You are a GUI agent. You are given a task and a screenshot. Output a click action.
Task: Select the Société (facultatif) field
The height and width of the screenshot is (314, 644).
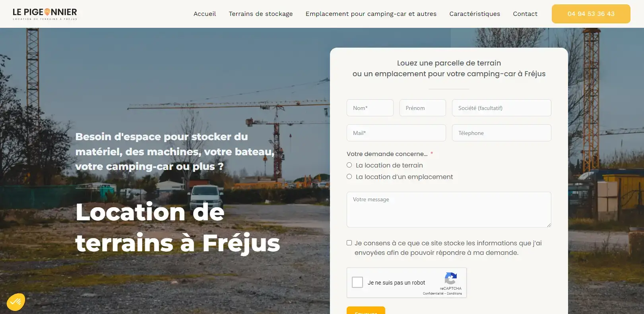pyautogui.click(x=502, y=108)
